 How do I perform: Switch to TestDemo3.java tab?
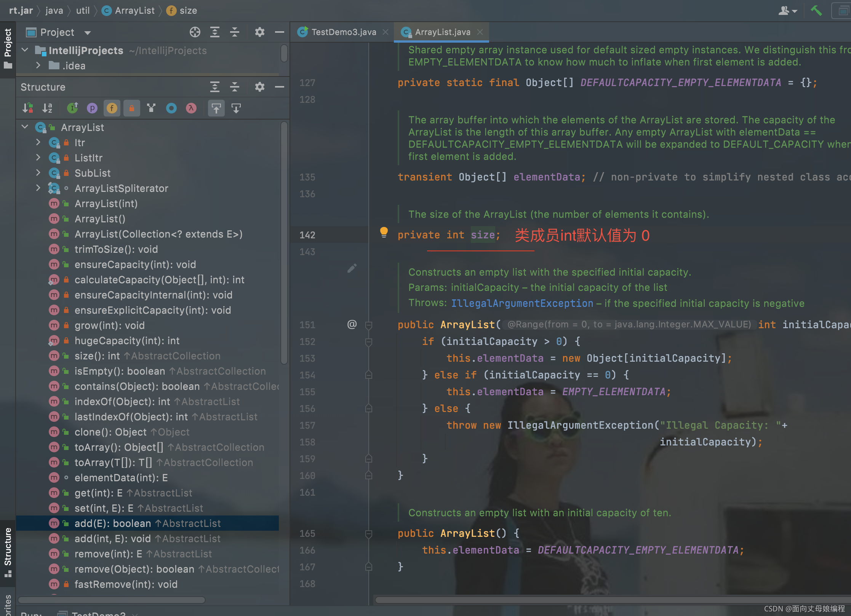[343, 32]
